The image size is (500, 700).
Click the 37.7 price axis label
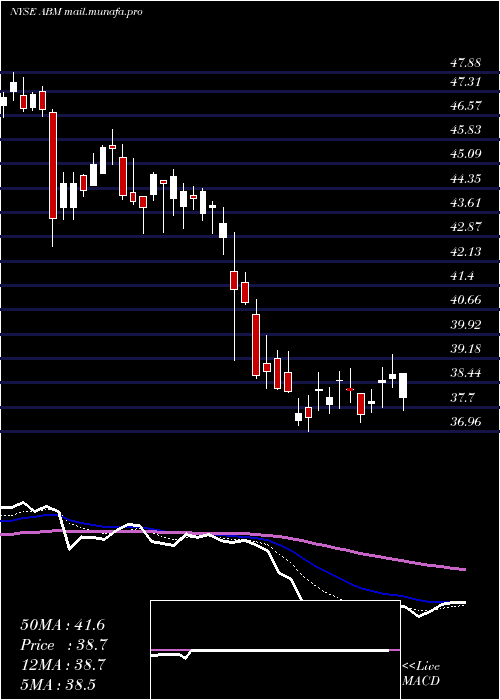tap(462, 398)
